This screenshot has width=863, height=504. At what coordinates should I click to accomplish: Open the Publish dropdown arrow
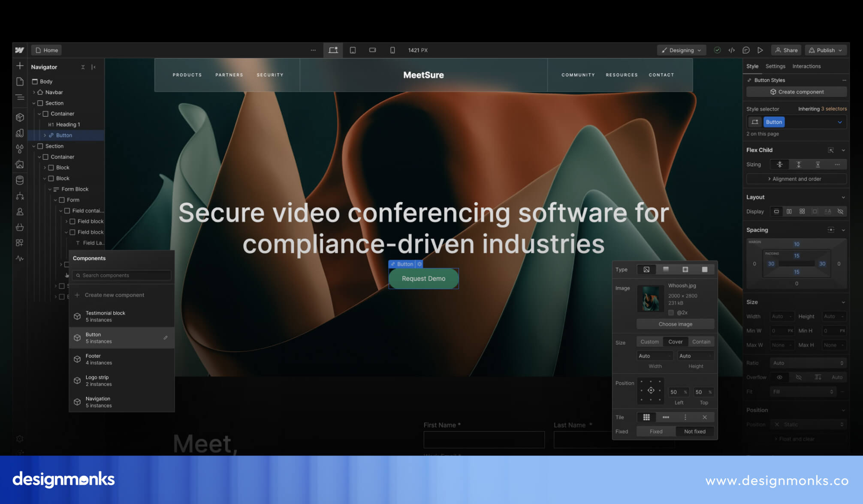point(839,50)
